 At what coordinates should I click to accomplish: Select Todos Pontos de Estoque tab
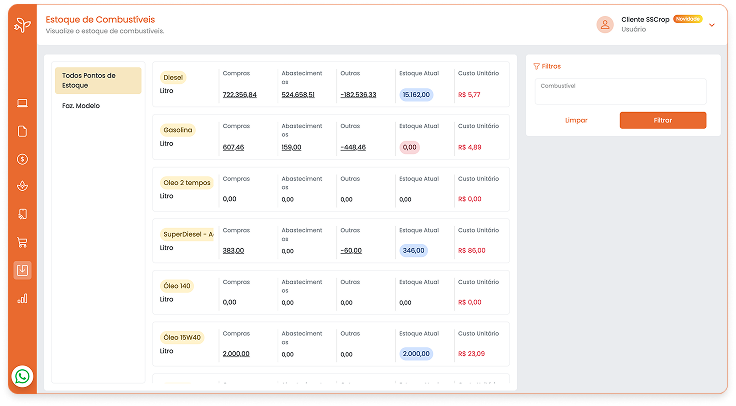pyautogui.click(x=98, y=80)
